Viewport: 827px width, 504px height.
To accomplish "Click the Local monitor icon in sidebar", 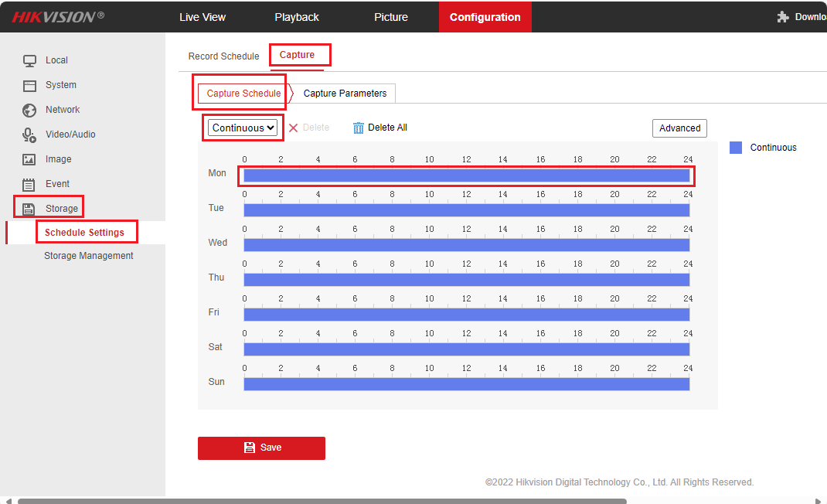I will (29, 60).
